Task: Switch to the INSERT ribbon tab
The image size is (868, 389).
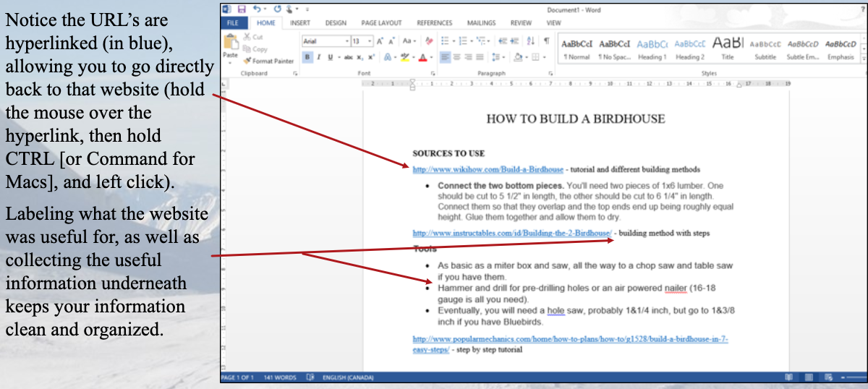Action: tap(299, 23)
